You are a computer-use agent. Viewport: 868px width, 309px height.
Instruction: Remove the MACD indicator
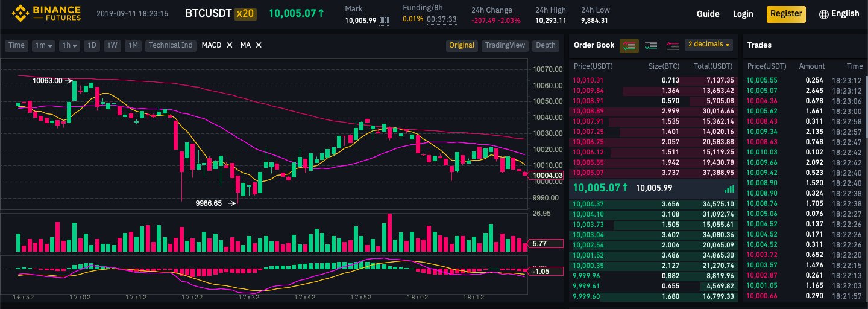229,45
